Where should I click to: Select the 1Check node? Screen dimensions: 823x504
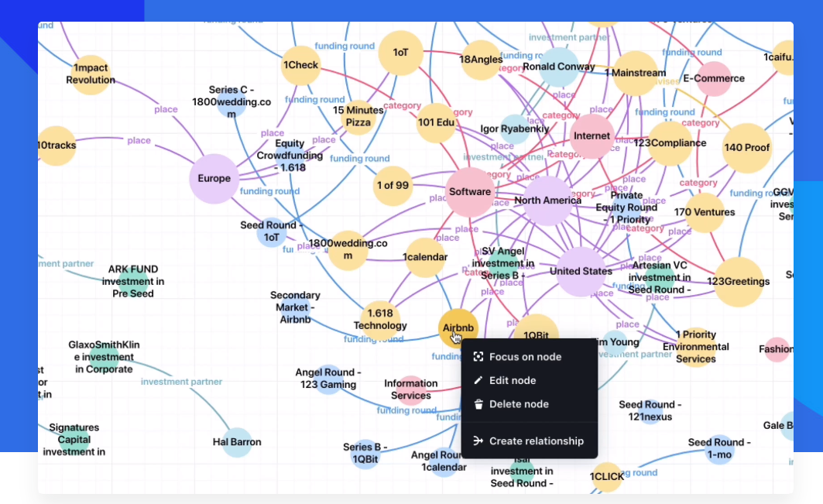click(300, 65)
